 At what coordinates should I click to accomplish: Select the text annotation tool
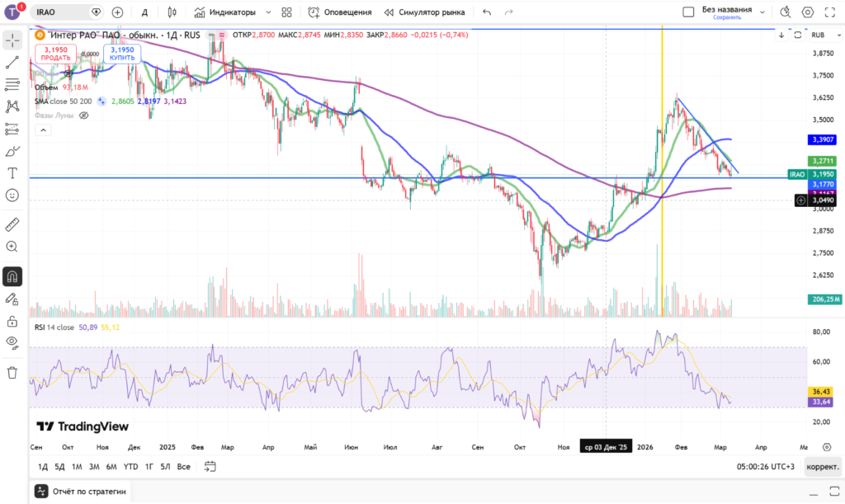[x=12, y=173]
